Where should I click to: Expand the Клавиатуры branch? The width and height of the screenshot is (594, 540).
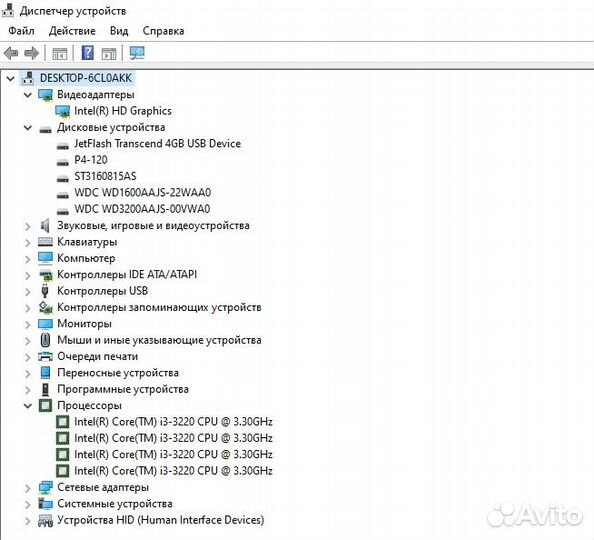point(28,243)
